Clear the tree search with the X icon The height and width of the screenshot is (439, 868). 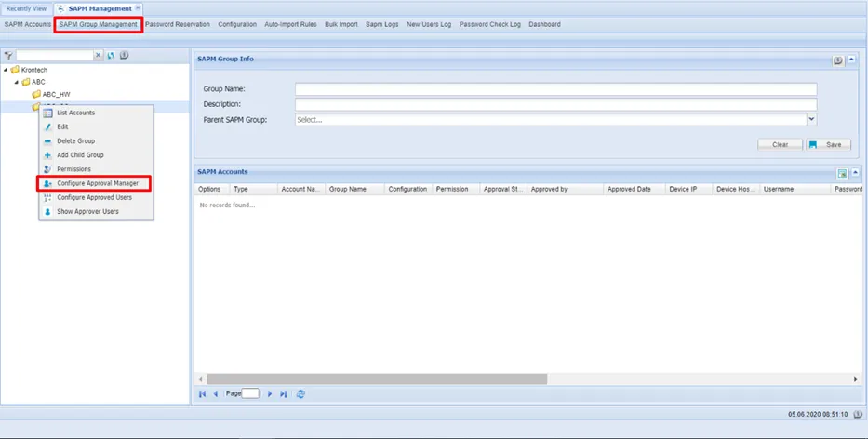(x=98, y=56)
